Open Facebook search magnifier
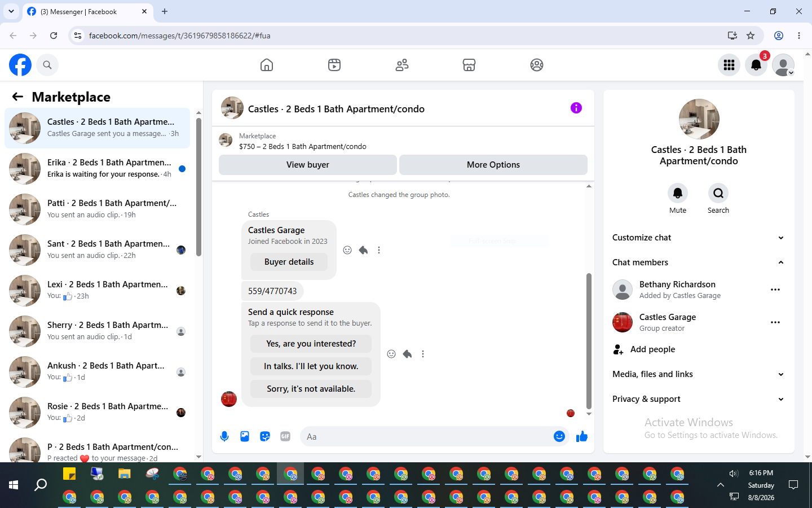 tap(47, 65)
